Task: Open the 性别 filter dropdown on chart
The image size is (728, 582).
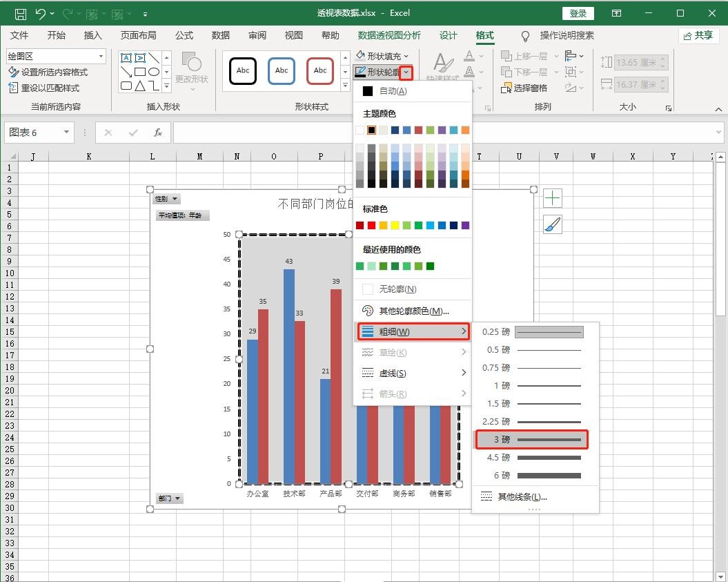Action: [166, 199]
